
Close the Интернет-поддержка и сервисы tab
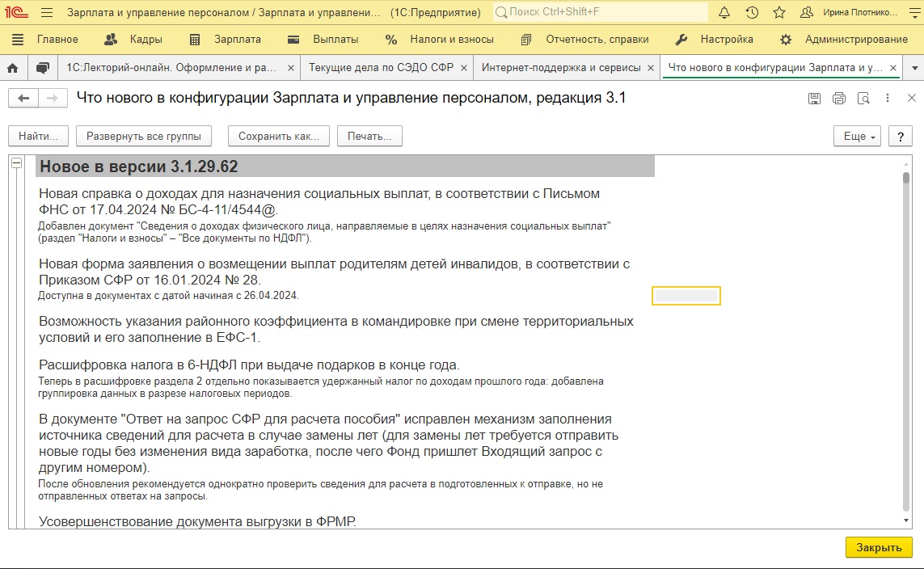click(x=651, y=69)
